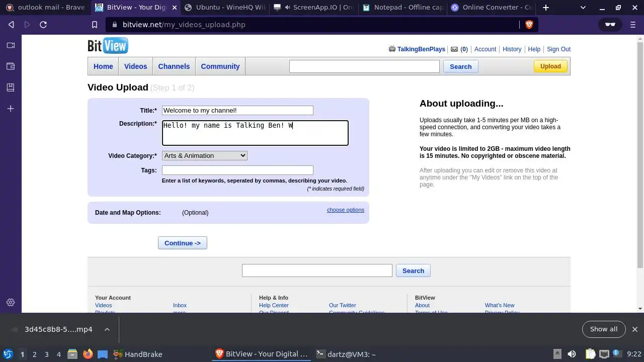Click the channel icon beside TalkingBenPlays

coord(392,49)
